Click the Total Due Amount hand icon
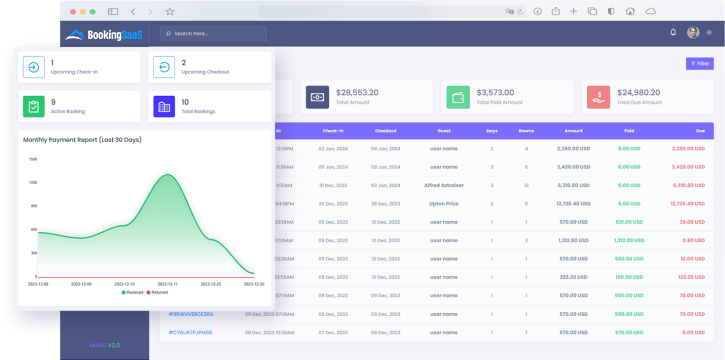This screenshot has height=360, width=725. (x=598, y=97)
